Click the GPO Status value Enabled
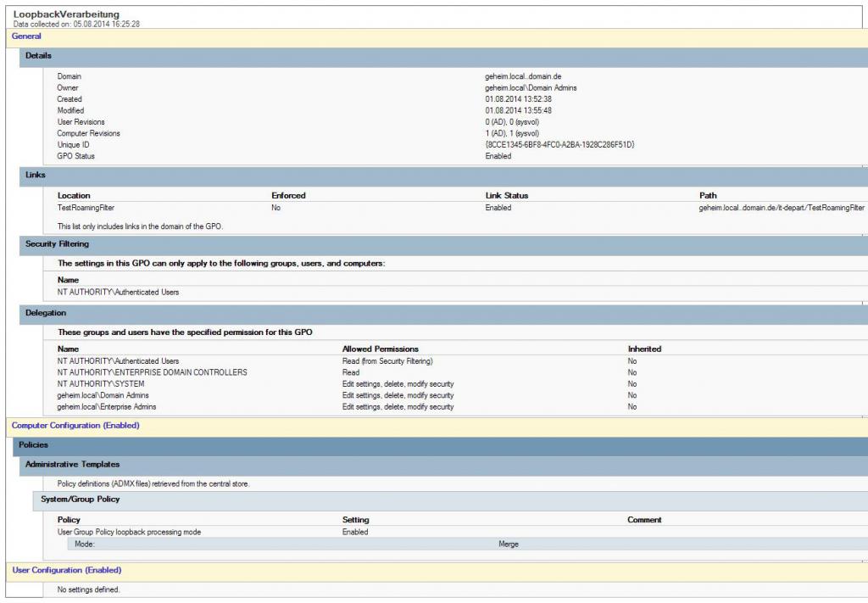The height and width of the screenshot is (603, 868). pyautogui.click(x=498, y=157)
